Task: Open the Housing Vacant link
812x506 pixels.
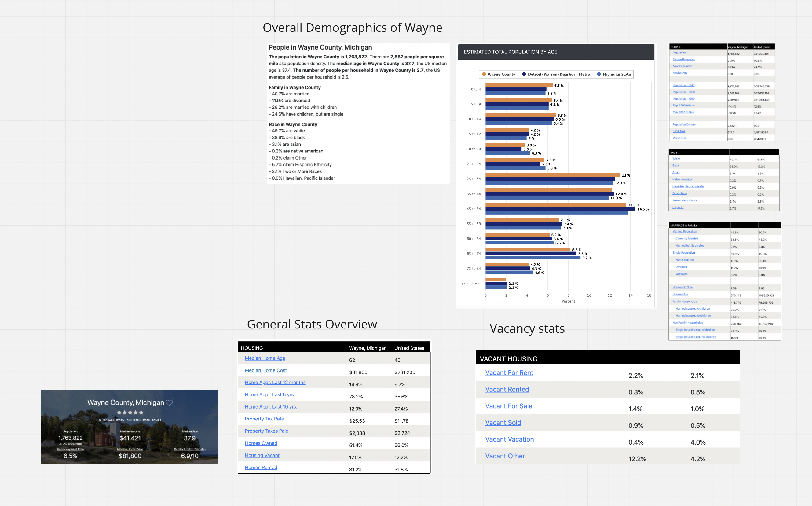Action: click(x=262, y=455)
